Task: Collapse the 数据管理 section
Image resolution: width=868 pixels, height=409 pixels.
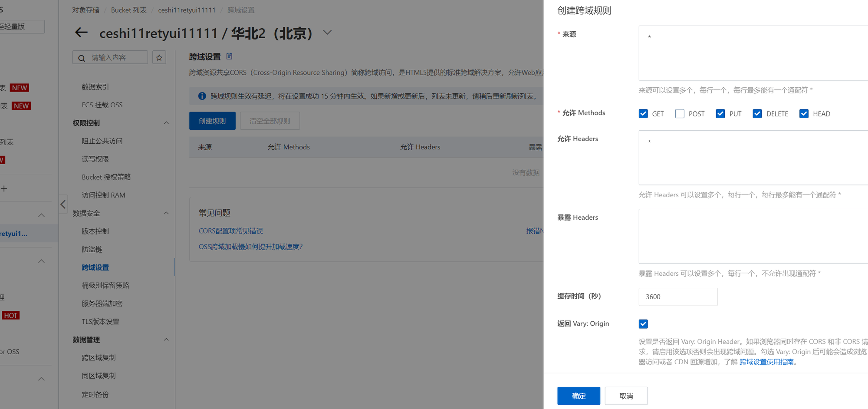Action: point(166,340)
